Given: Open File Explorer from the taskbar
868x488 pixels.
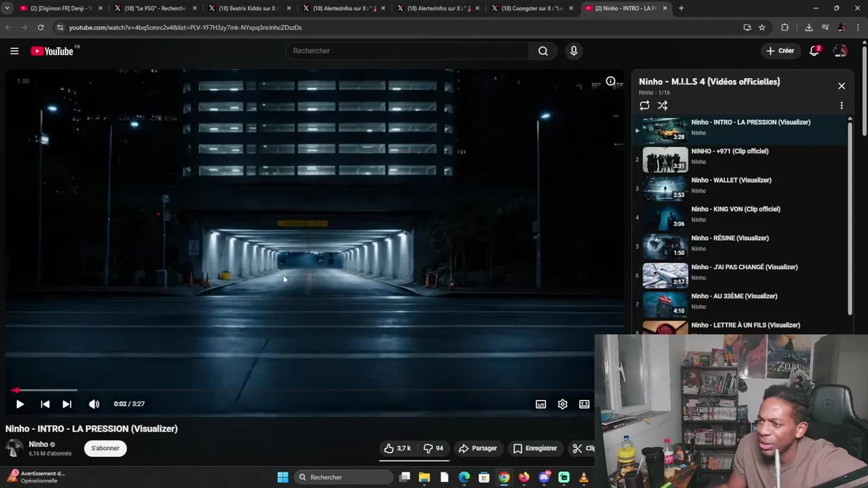Looking at the screenshot, I should [425, 477].
